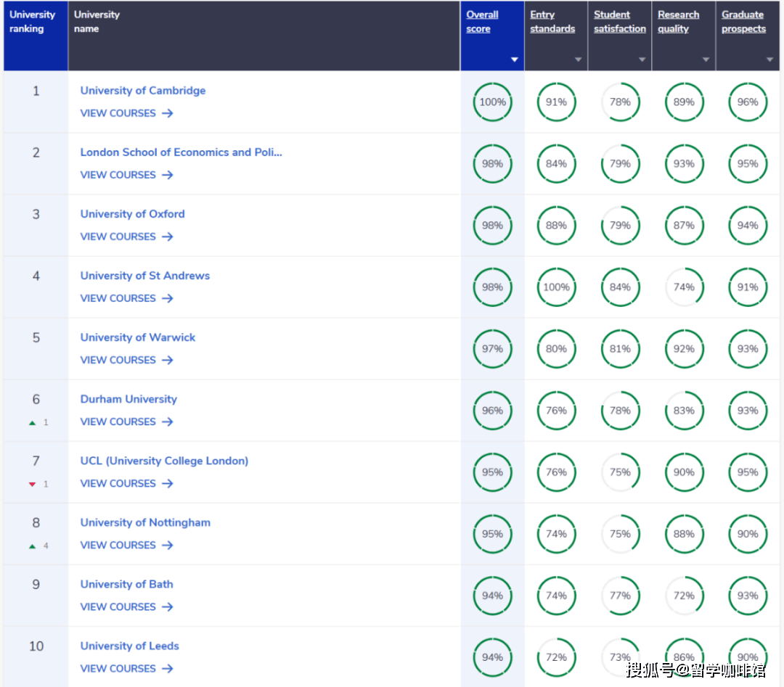The width and height of the screenshot is (784, 687).
Task: Open University of Leeds link
Action: pos(129,646)
